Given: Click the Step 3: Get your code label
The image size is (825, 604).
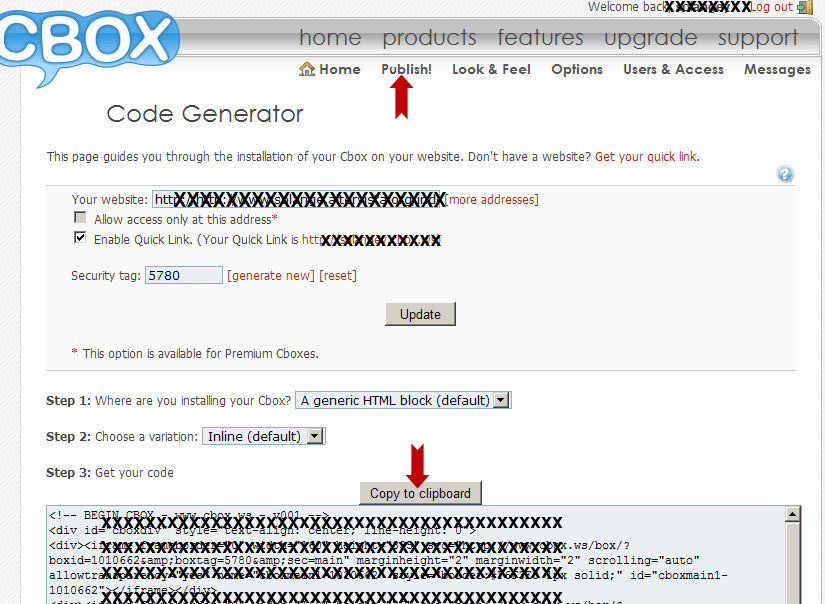Looking at the screenshot, I should point(110,472).
